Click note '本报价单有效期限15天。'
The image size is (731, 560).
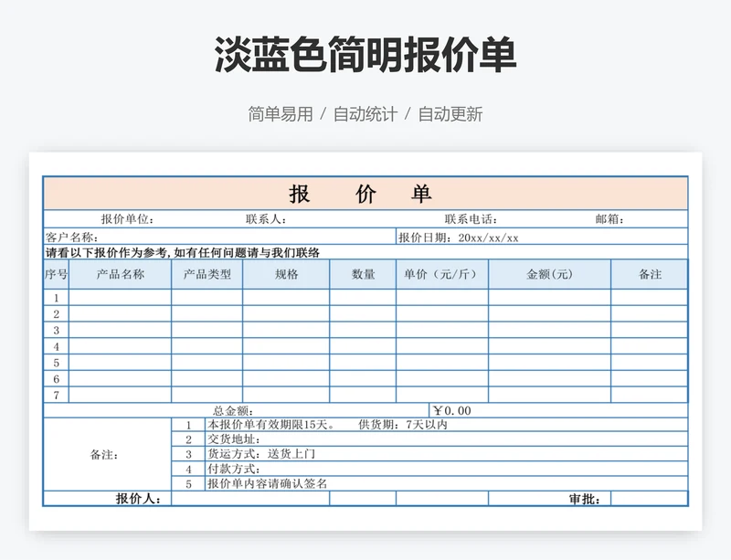pos(271,425)
